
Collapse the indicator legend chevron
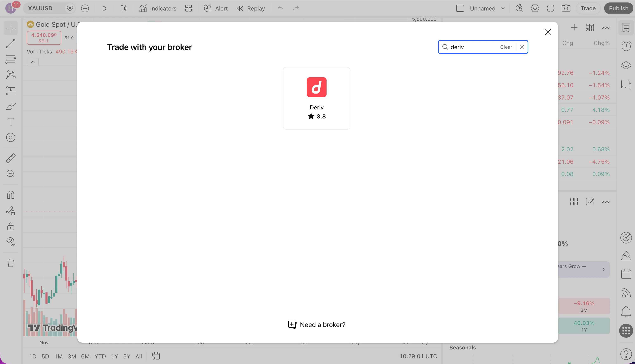[33, 62]
